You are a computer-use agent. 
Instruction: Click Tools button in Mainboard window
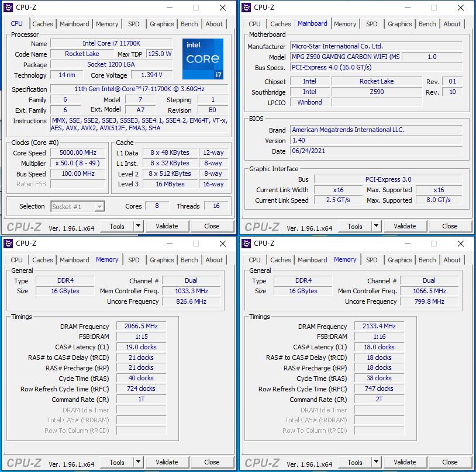coord(355,226)
